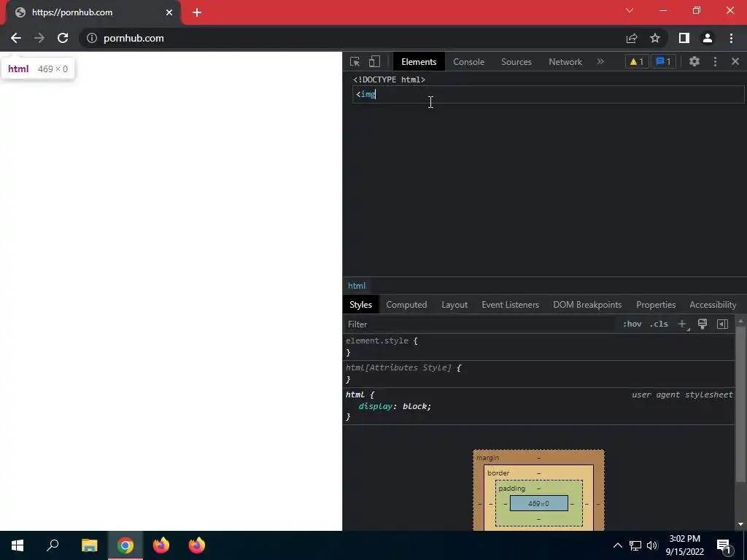Select the <!DOCTYPE html> node
This screenshot has width=747, height=560.
point(390,79)
